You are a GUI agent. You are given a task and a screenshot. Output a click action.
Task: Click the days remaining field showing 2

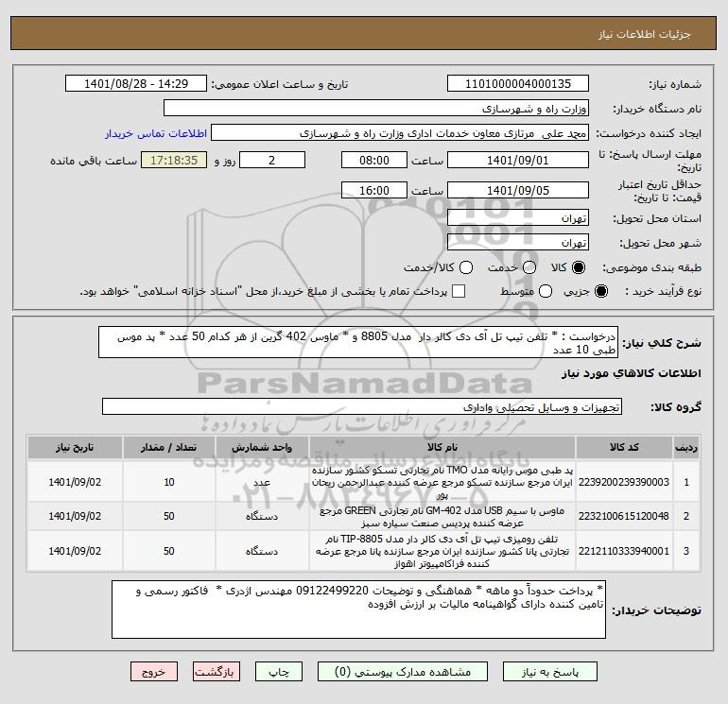click(272, 160)
